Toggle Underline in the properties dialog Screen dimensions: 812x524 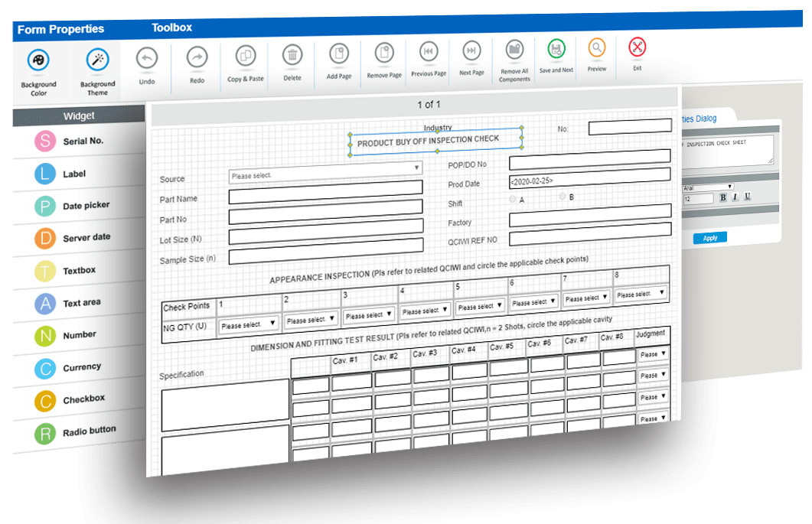click(x=747, y=197)
